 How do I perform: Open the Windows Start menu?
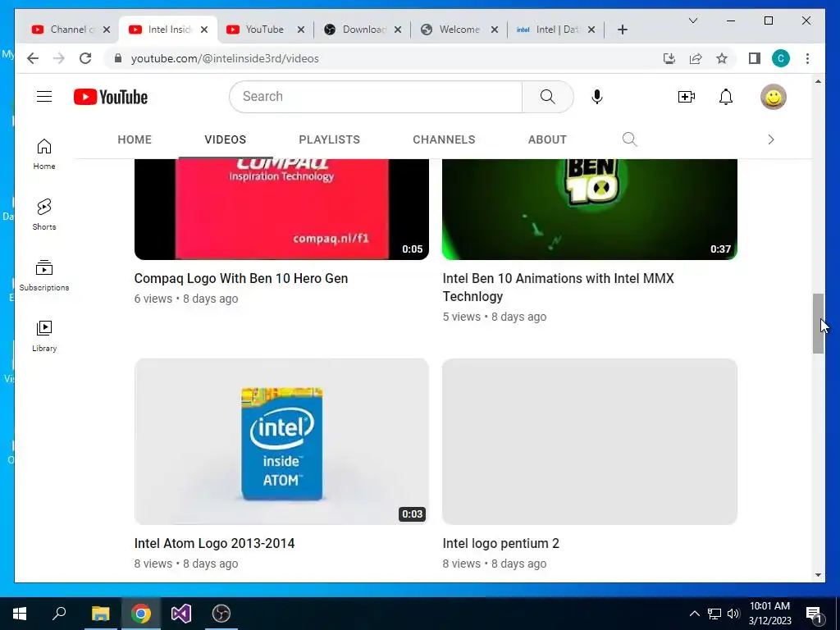[20, 614]
